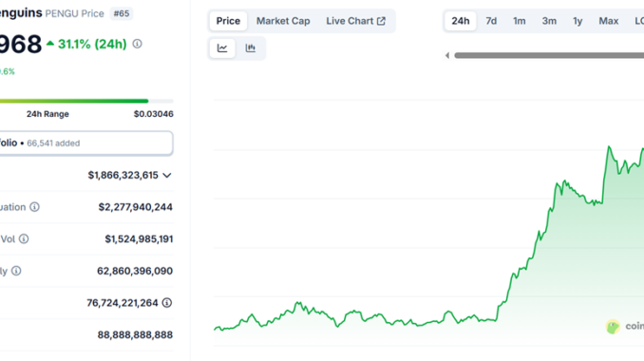This screenshot has width=644, height=361.
Task: Switch to candlestick chart view icon
Action: [x=250, y=48]
